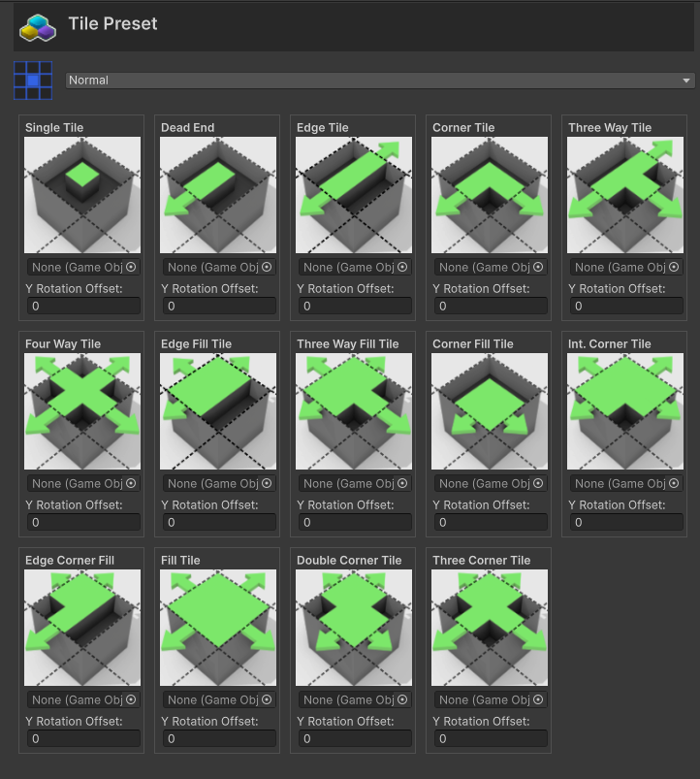
Task: Click Three Corner Tile rotation offset field
Action: [x=491, y=739]
